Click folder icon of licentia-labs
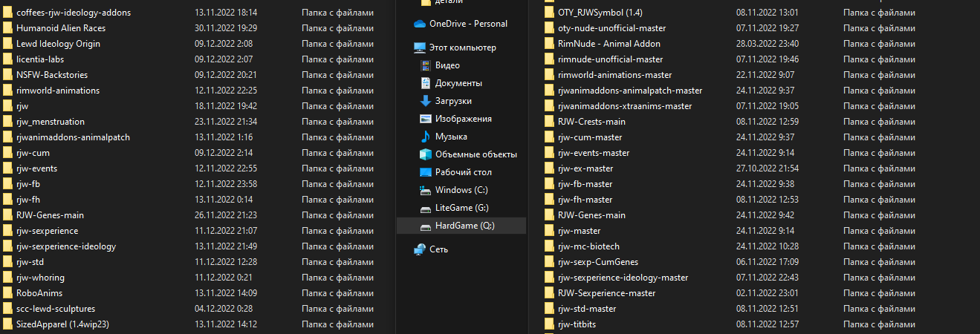This screenshot has width=980, height=334. click(7, 59)
